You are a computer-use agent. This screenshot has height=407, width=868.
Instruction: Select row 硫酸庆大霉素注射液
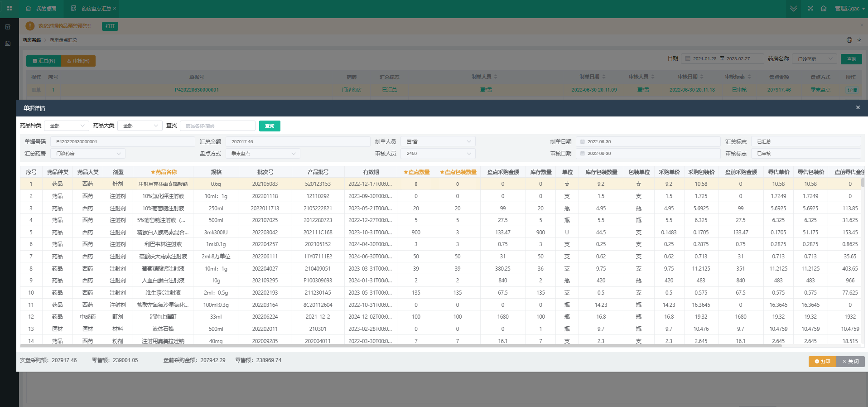tap(442, 257)
